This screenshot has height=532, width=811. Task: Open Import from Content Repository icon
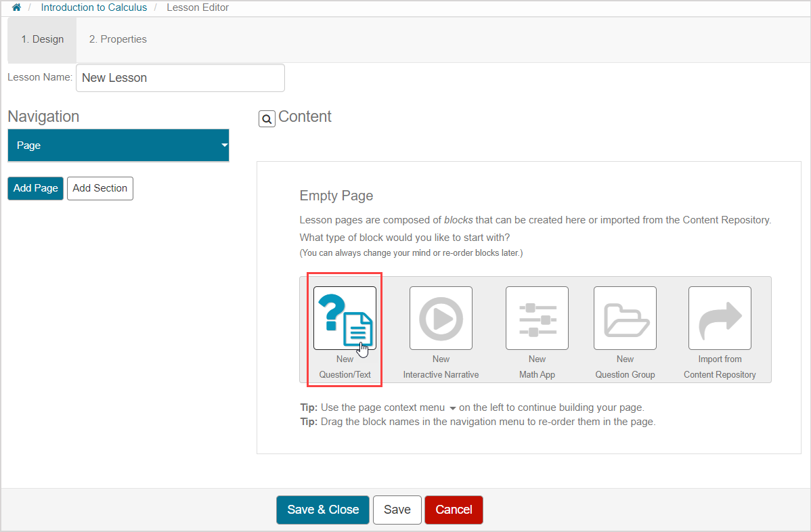pos(720,318)
